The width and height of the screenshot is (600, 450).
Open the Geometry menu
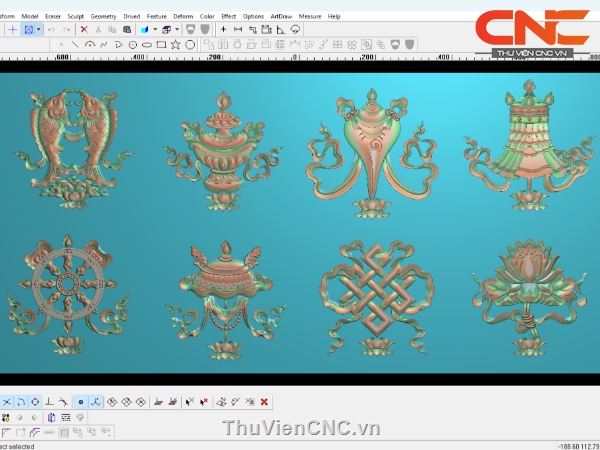pyautogui.click(x=103, y=16)
